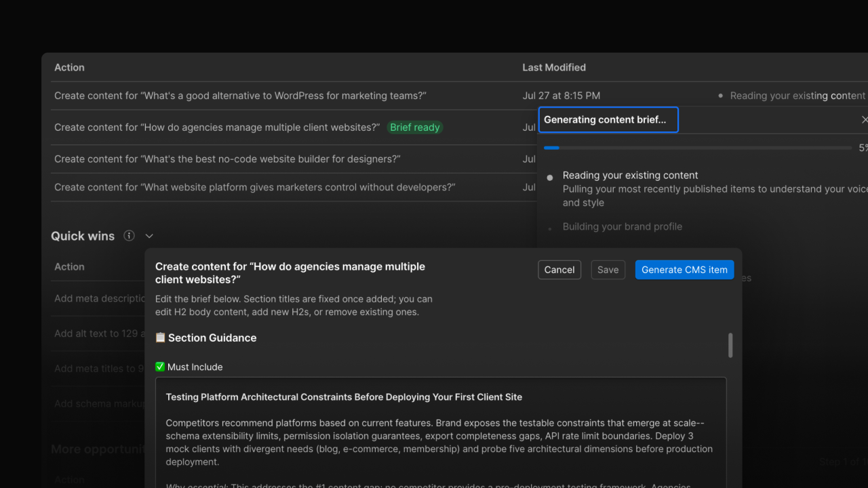Click Add alt text quick win row
Viewport: 868px width, 488px height.
100,333
